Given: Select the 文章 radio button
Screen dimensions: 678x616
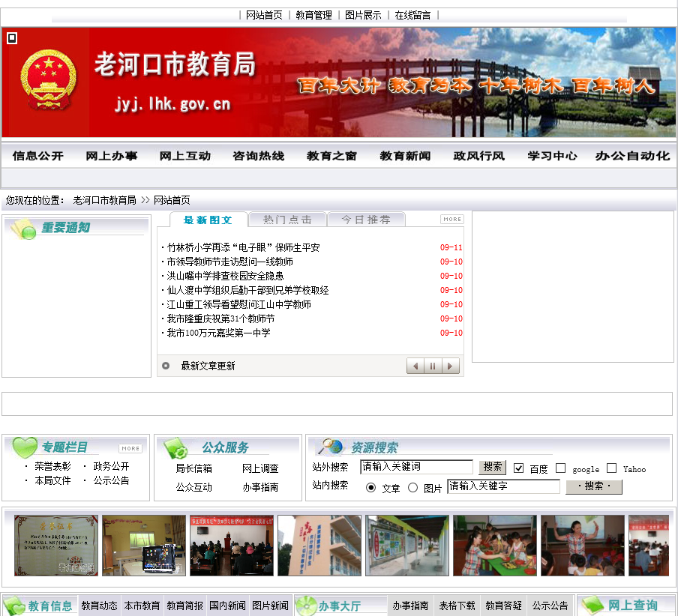Looking at the screenshot, I should (370, 488).
